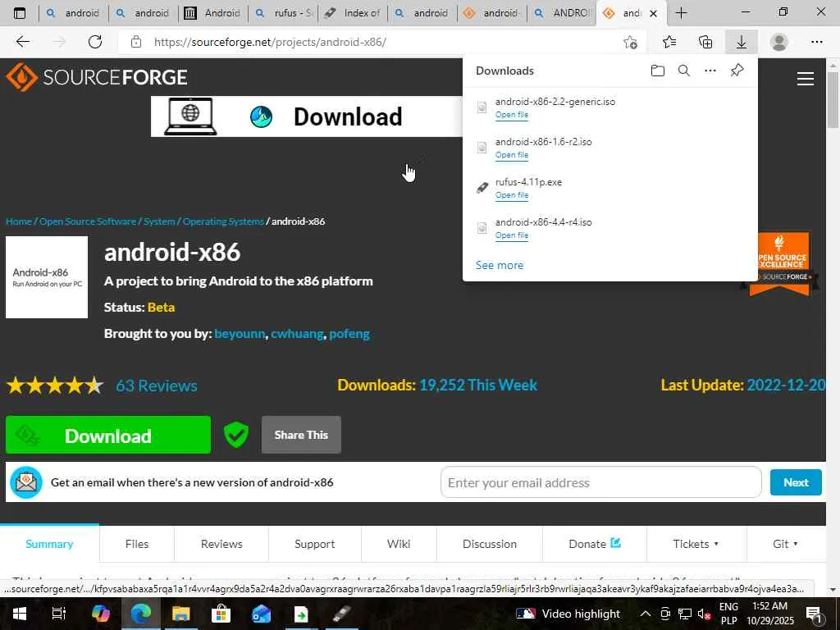Image resolution: width=840 pixels, height=630 pixels.
Task: Open file for rufus-4.11p.exe
Action: (x=512, y=195)
